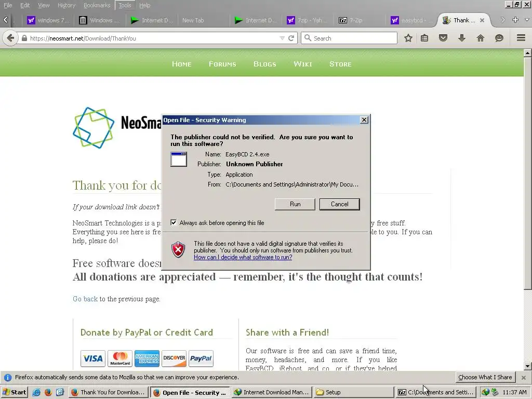Click the info icon in notification bar
Image resolution: width=532 pixels, height=399 pixels.
[8, 377]
